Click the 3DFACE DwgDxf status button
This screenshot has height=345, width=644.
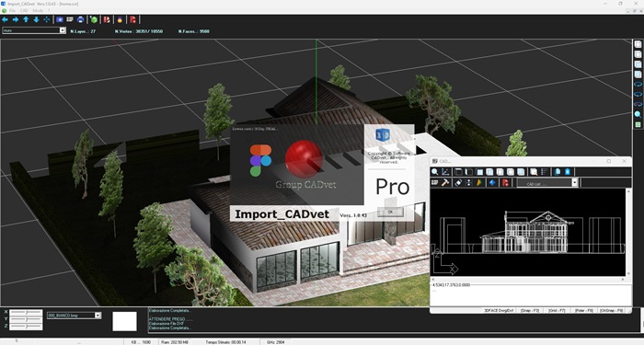point(499,311)
